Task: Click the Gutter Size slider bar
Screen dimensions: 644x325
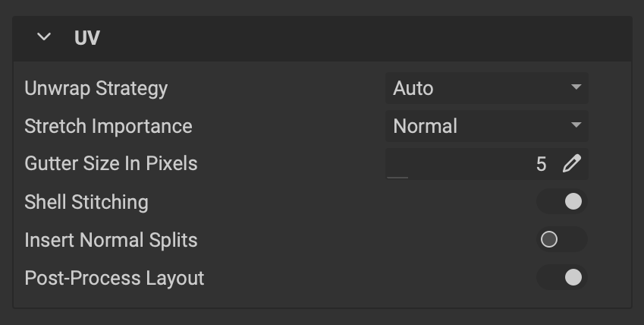Action: (x=397, y=177)
